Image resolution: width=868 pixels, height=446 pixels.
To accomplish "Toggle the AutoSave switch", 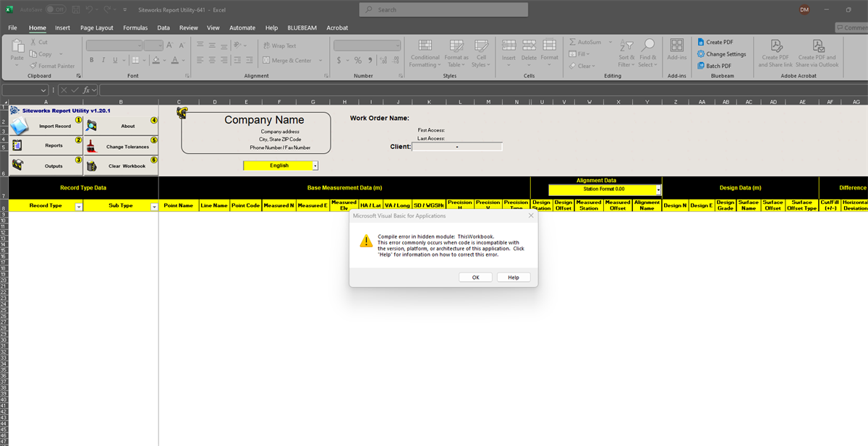I will 56,9.
